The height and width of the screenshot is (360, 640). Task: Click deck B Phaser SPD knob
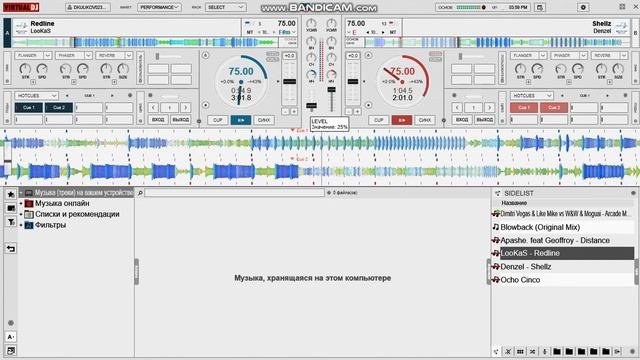pyautogui.click(x=578, y=69)
